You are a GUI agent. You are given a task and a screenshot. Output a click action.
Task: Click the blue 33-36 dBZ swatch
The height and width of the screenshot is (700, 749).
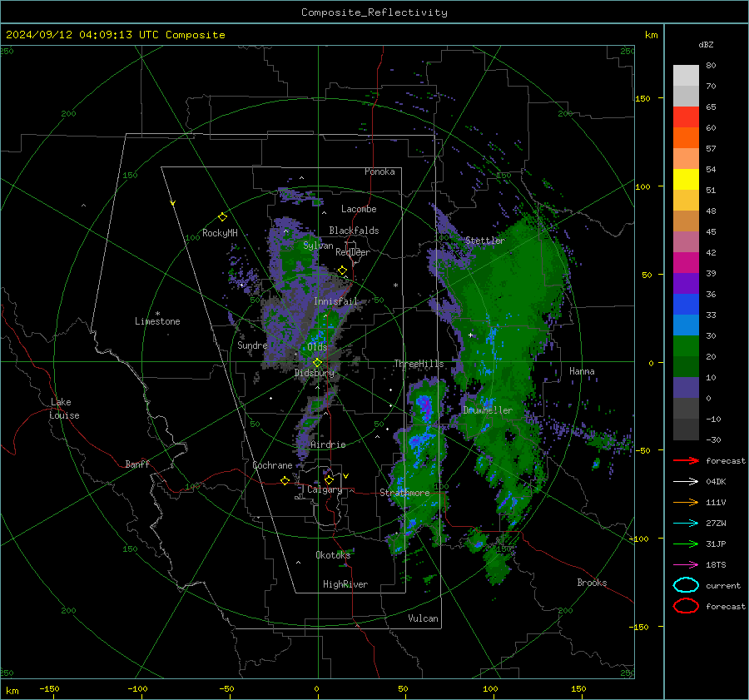(686, 305)
